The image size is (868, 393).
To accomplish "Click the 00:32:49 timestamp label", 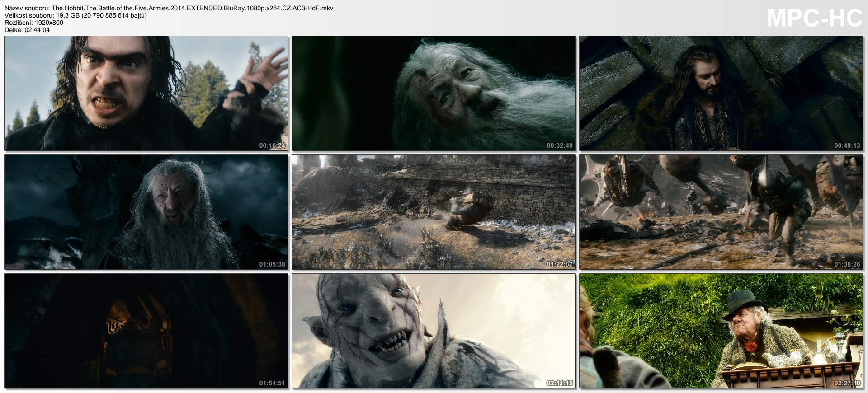I will pyautogui.click(x=560, y=145).
